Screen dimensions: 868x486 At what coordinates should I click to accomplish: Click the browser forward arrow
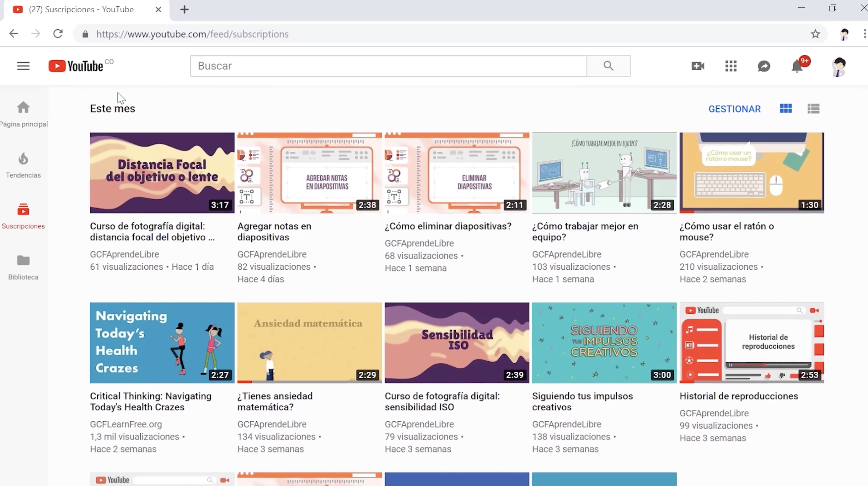click(x=35, y=34)
